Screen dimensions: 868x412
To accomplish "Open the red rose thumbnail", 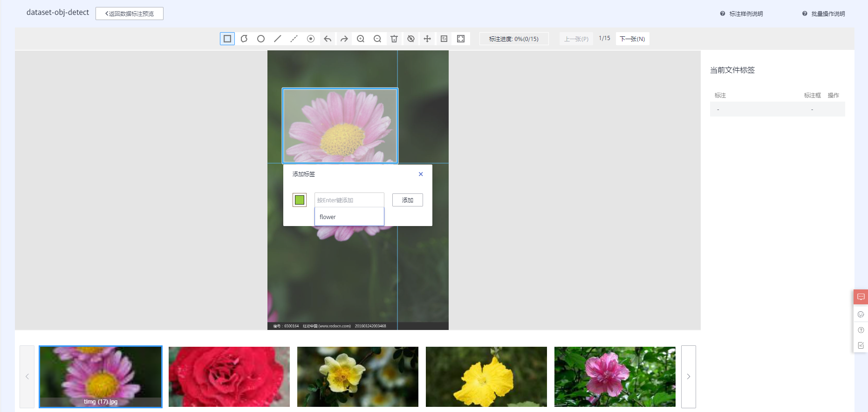I will point(229,377).
